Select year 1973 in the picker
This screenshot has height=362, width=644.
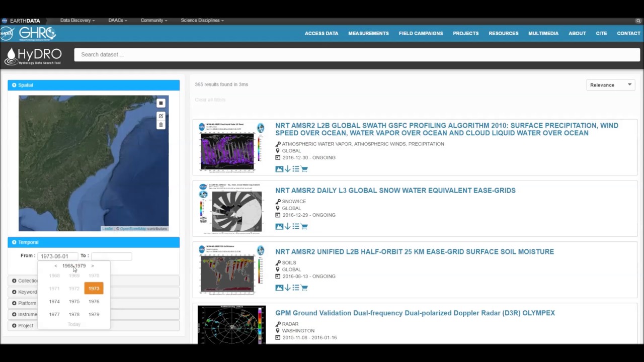click(94, 289)
